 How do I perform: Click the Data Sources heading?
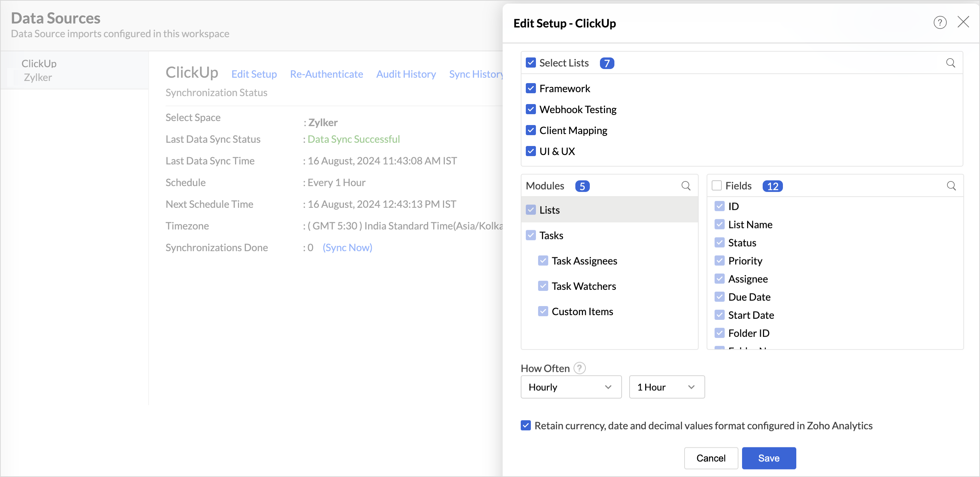[x=56, y=18]
